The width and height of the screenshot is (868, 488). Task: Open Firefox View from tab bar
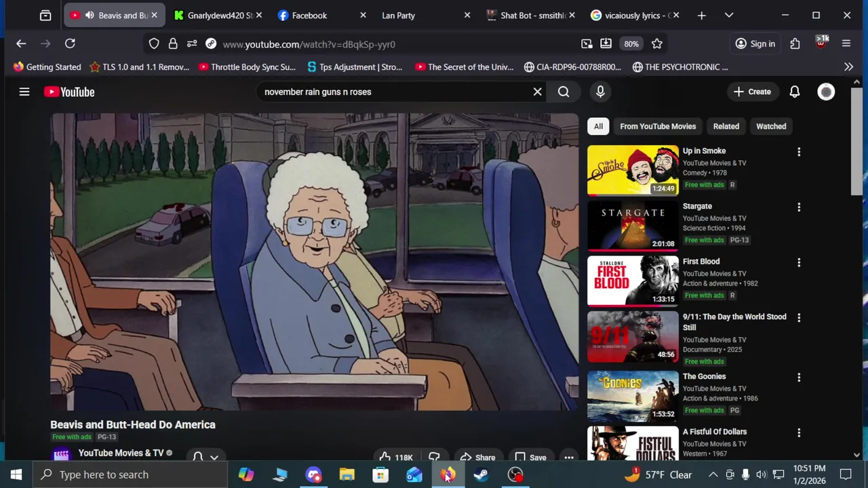45,15
